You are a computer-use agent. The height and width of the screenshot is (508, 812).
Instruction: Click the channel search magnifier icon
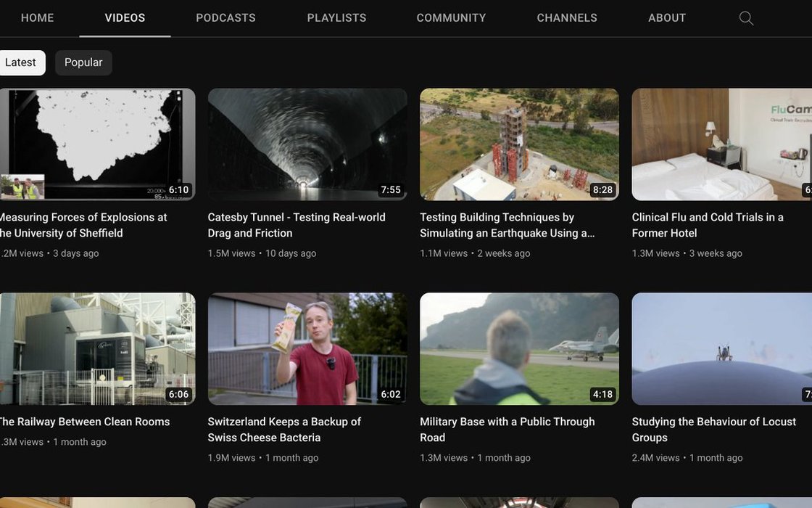746,18
